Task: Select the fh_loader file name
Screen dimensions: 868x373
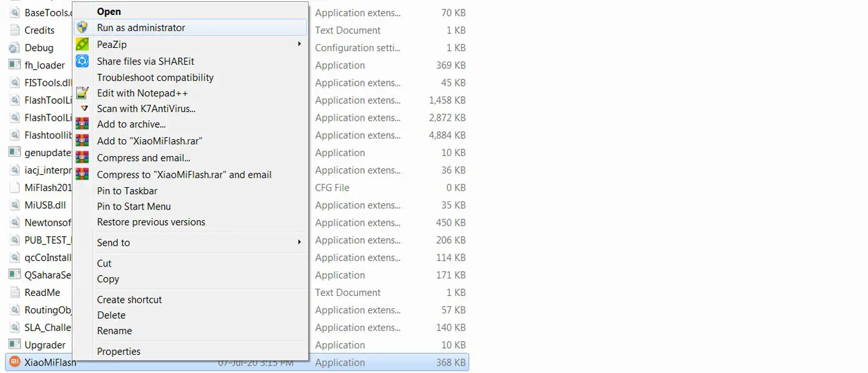Action: (x=44, y=65)
